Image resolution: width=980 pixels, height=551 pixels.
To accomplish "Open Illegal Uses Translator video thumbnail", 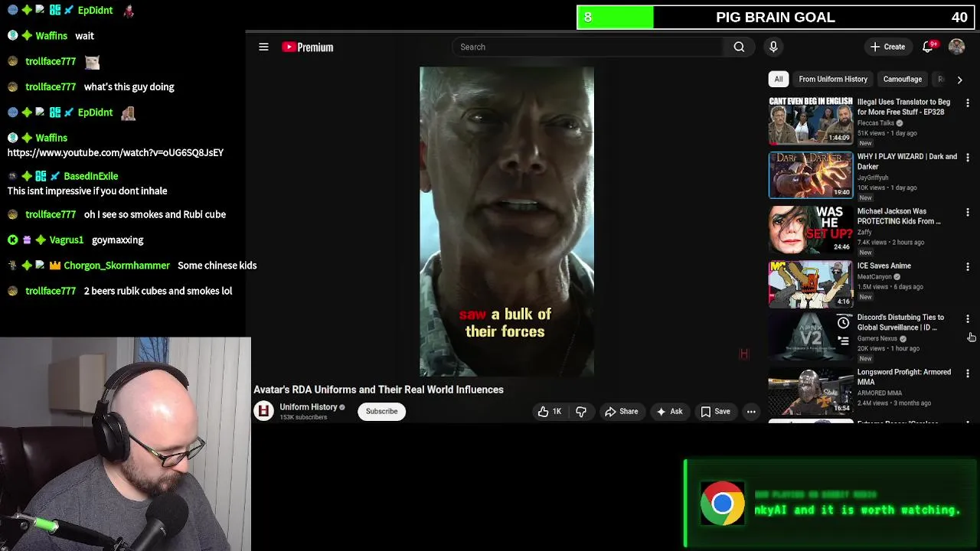I will 810,120.
